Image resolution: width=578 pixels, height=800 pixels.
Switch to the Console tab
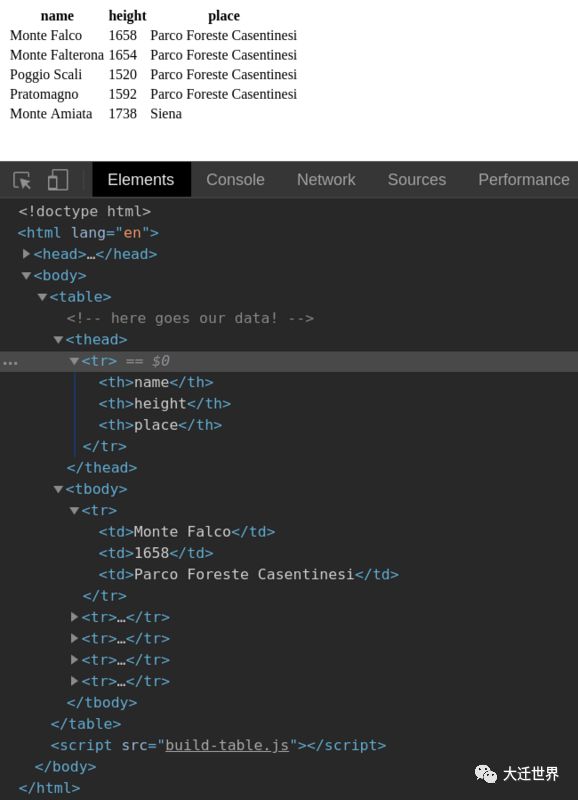(x=235, y=180)
